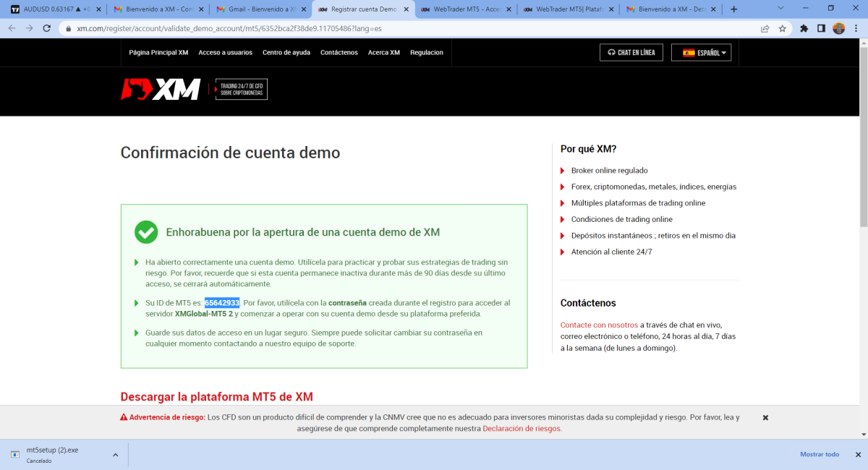
Task: Bookmark this page with star icon
Action: pyautogui.click(x=782, y=28)
